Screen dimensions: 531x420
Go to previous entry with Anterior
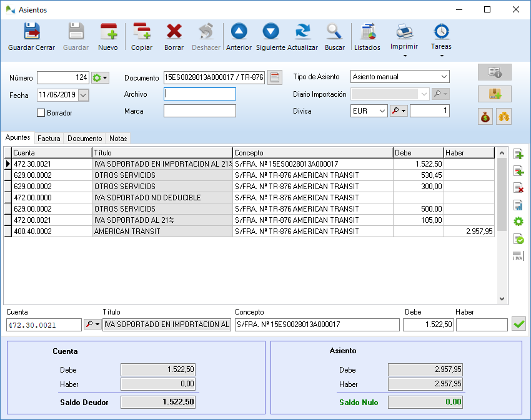239,37
